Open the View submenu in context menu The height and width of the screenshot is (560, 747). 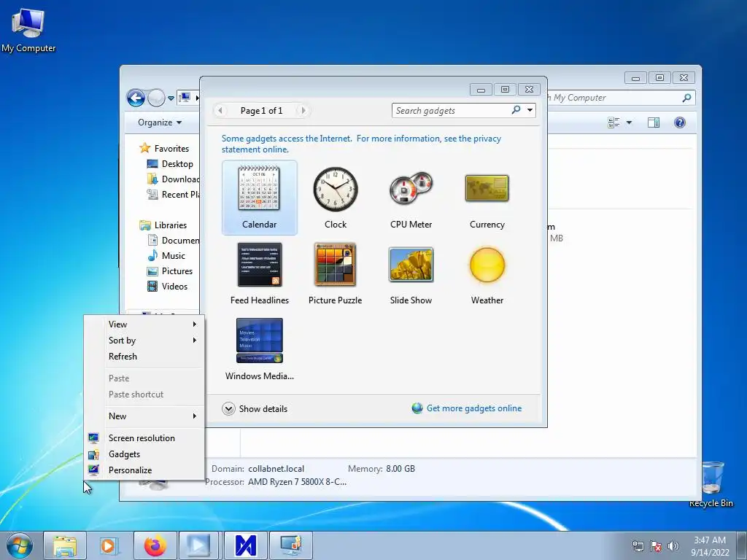(x=144, y=324)
